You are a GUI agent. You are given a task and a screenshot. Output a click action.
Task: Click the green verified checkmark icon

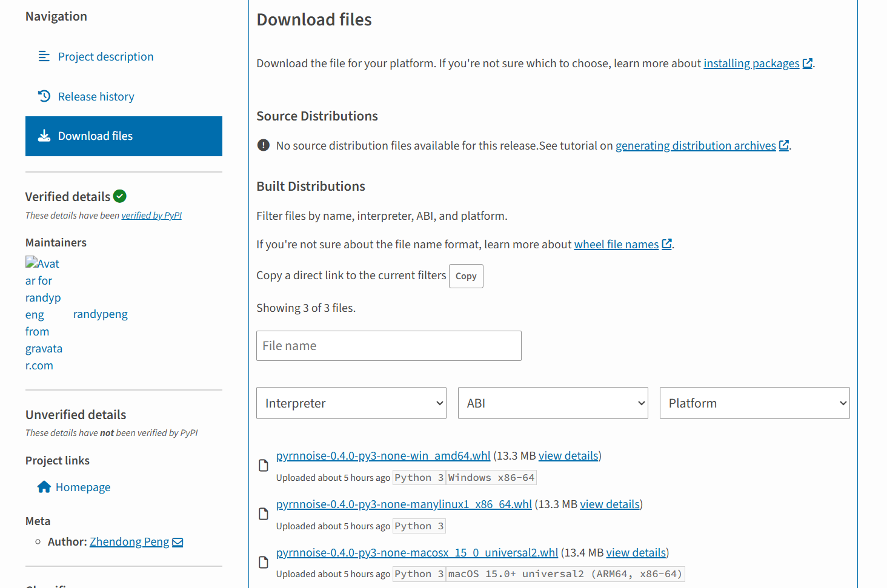[x=120, y=196]
